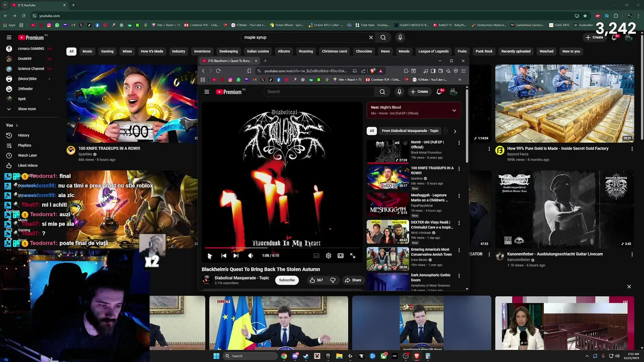This screenshot has width=644, height=362.
Task: Open options for Amish Town suggested video
Action: click(x=459, y=250)
